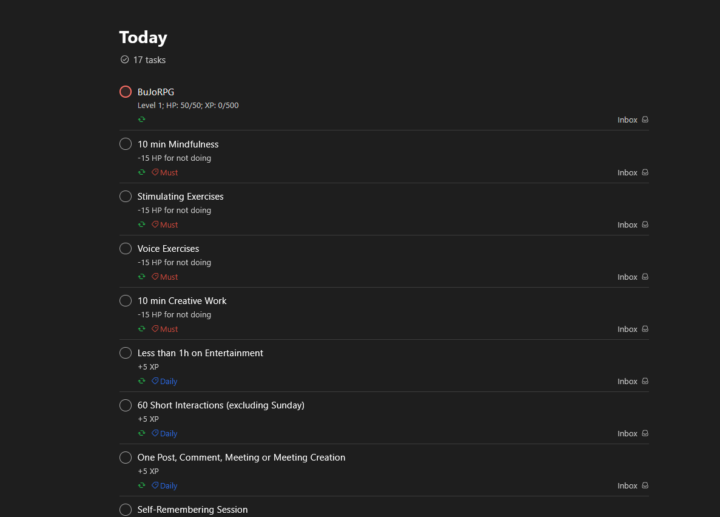Viewport: 720px width, 517px height.
Task: Open Daily label on 60 Short Interactions
Action: (x=164, y=433)
